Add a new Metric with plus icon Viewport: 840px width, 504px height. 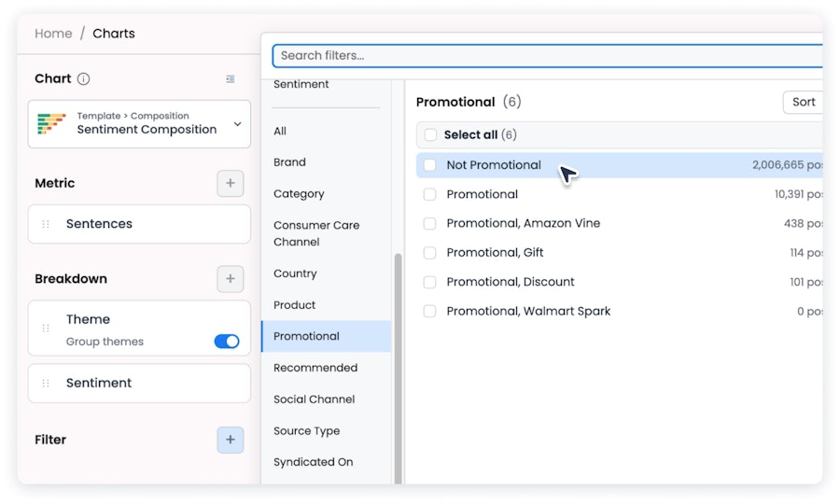(x=231, y=183)
